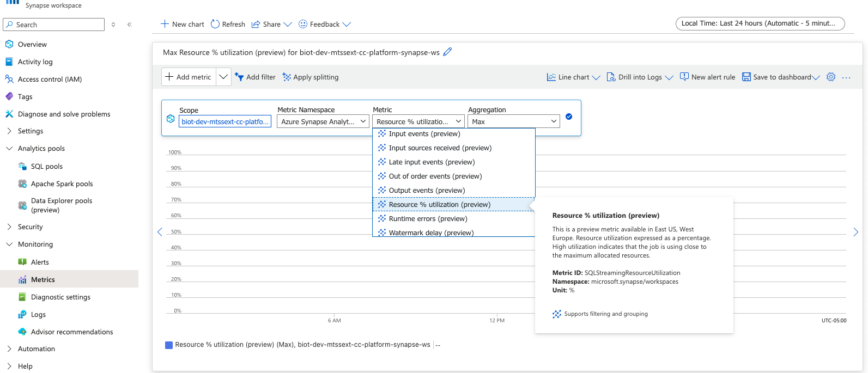Click the pencil icon to rename chart
This screenshot has width=868, height=373.
click(447, 52)
